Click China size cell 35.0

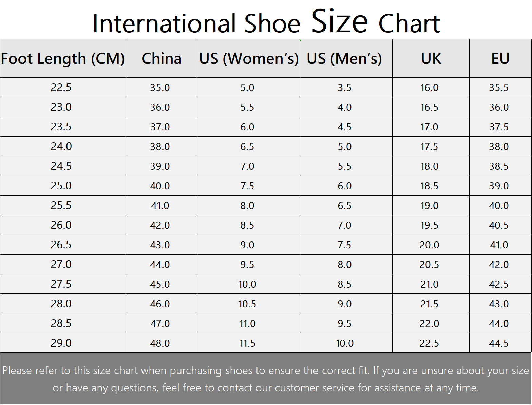click(x=161, y=87)
